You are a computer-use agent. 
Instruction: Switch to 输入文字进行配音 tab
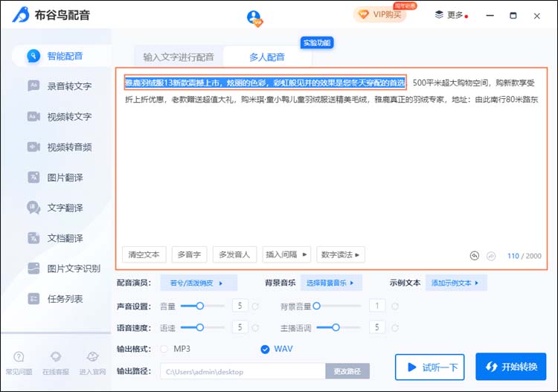(x=179, y=57)
